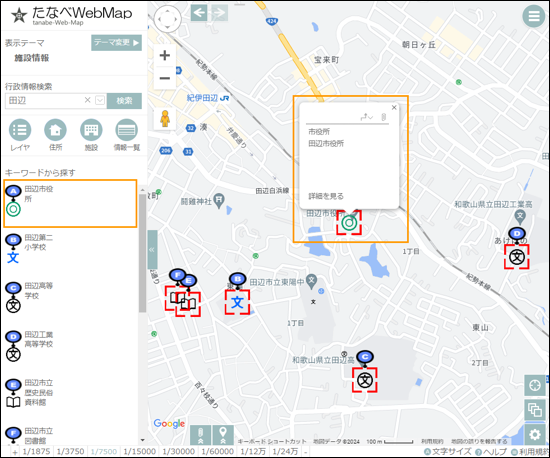This screenshot has width=550, height=458.
Task: Select map scale 1/60000
Action: (217, 451)
